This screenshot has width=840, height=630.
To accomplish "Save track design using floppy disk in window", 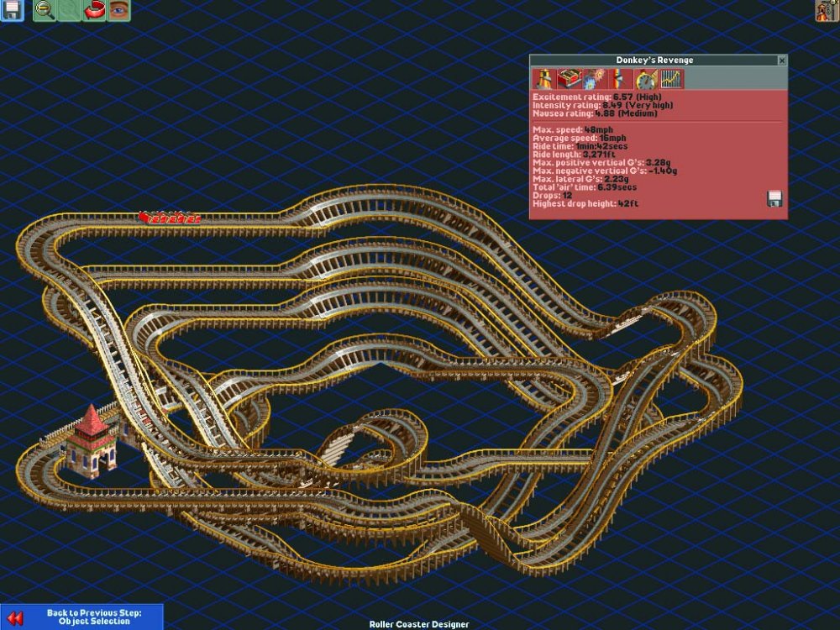I will [x=774, y=198].
